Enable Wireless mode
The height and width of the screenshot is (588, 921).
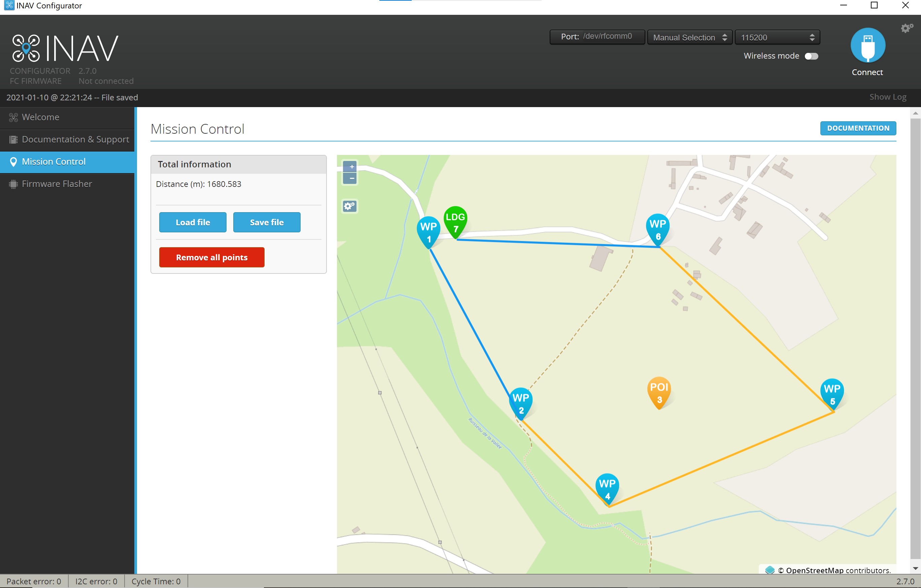(812, 56)
